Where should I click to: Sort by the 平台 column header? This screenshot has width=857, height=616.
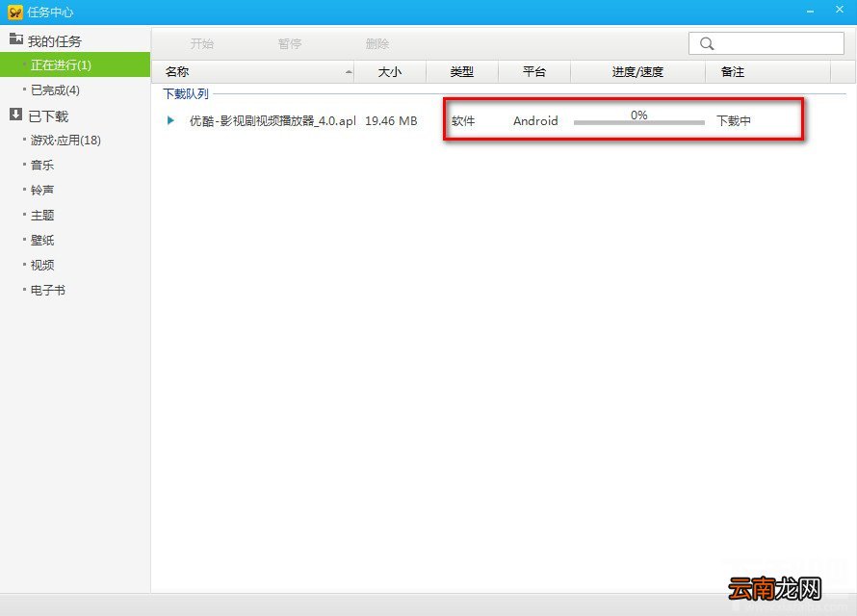(x=534, y=72)
